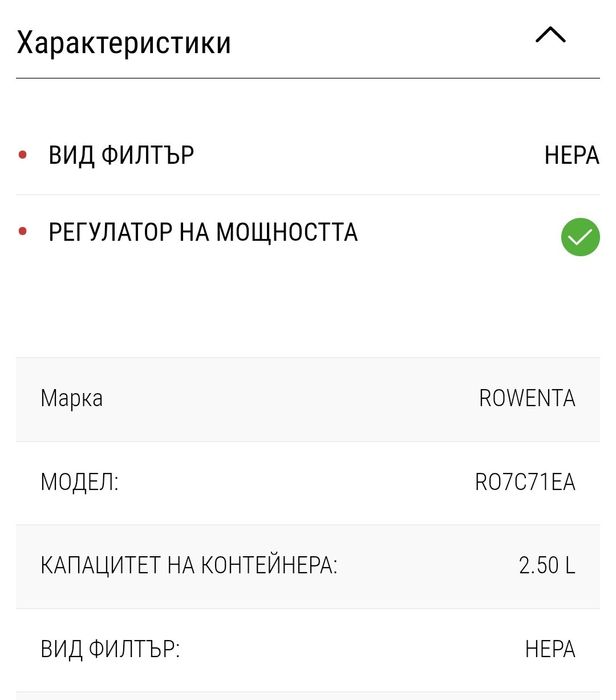Click the red bullet beside РЕГУЛАТОР НА МОЩНОСТТА
The height and width of the screenshot is (700, 616).
(23, 233)
